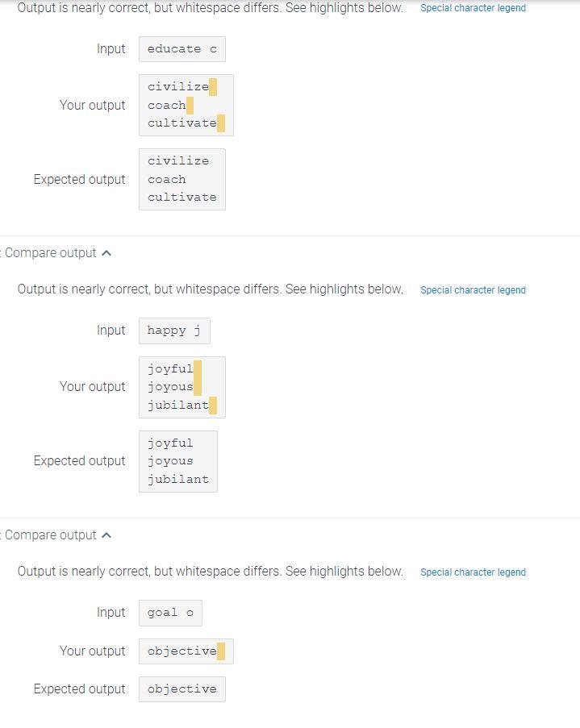Viewport: 580px width, 728px height.
Task: Click highlighted whitespace after 'jubilant' in Your output
Action: (x=213, y=405)
